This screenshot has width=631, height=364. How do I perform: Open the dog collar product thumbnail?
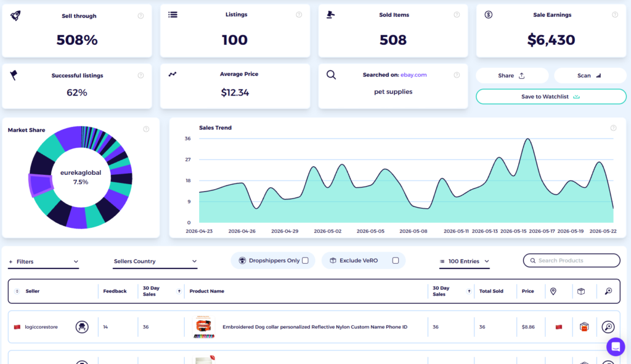[x=203, y=326]
